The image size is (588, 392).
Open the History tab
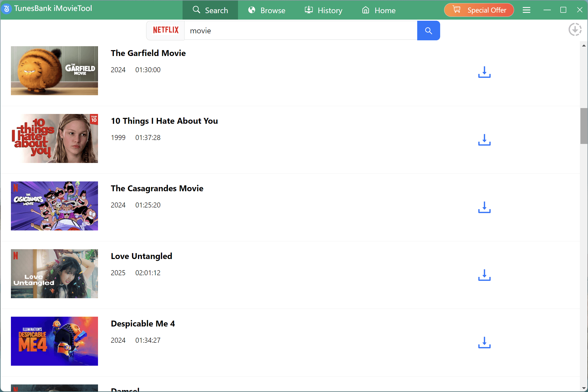[323, 10]
